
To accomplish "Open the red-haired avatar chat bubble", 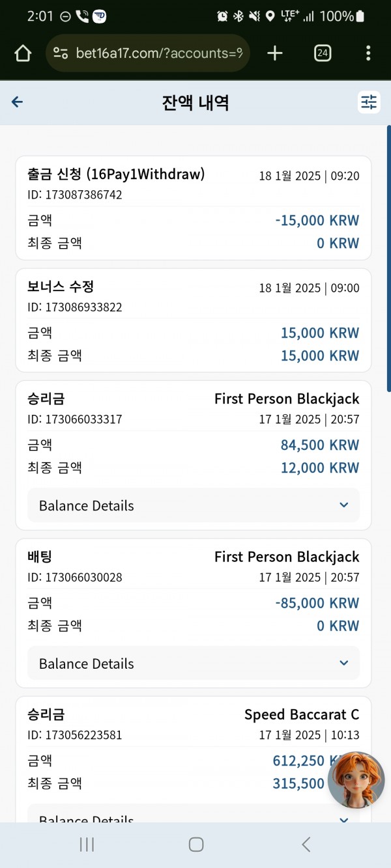I will (x=356, y=780).
